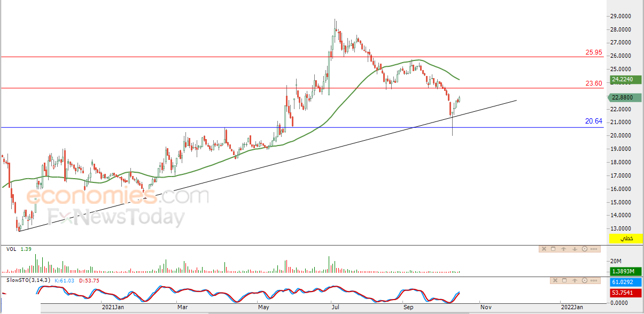Move the SlowSTO panel up
The image size is (644, 314).
coord(575,280)
